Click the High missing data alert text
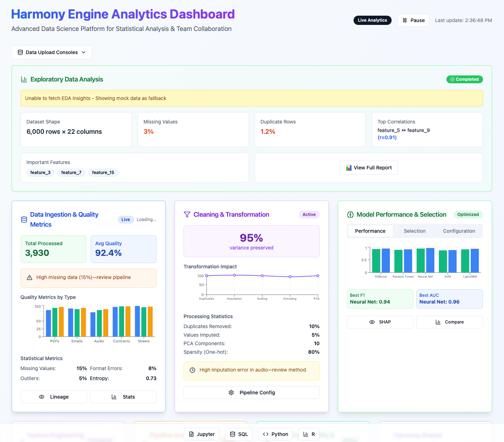Screen dimensions: 504x442 pyautogui.click(x=84, y=277)
